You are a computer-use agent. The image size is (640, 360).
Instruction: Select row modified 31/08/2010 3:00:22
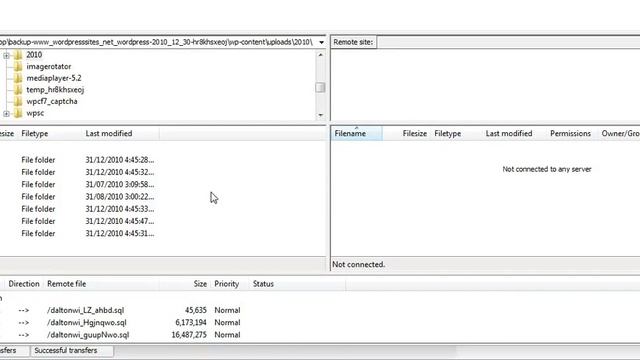pyautogui.click(x=120, y=197)
